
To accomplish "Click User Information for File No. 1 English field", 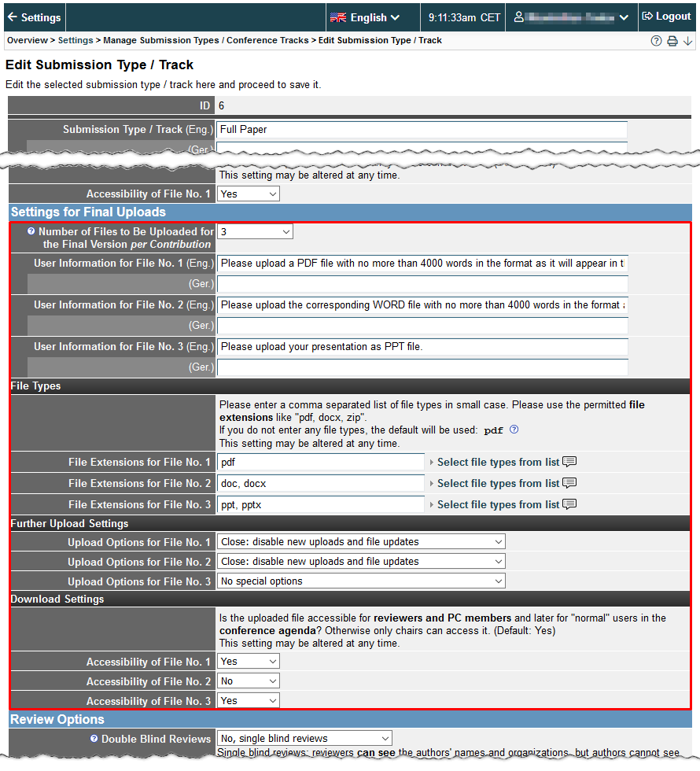I will click(x=422, y=264).
